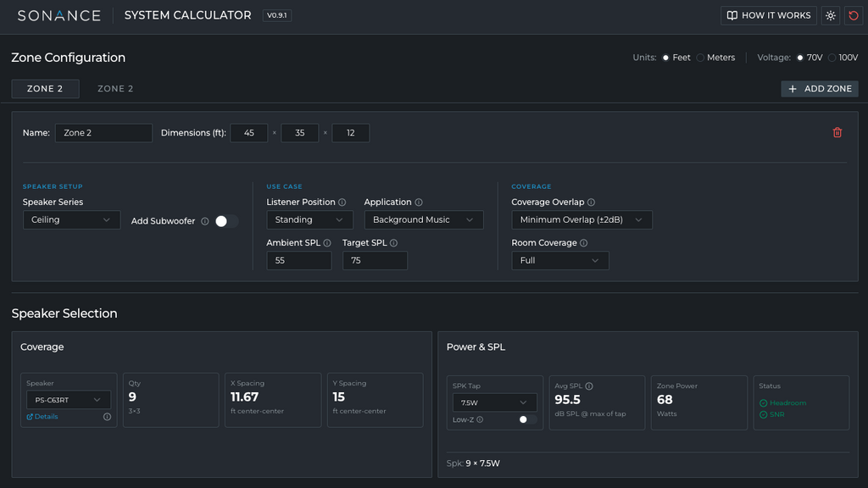This screenshot has width=868, height=488.
Task: Open the Listener Position dropdown
Action: [x=309, y=219]
